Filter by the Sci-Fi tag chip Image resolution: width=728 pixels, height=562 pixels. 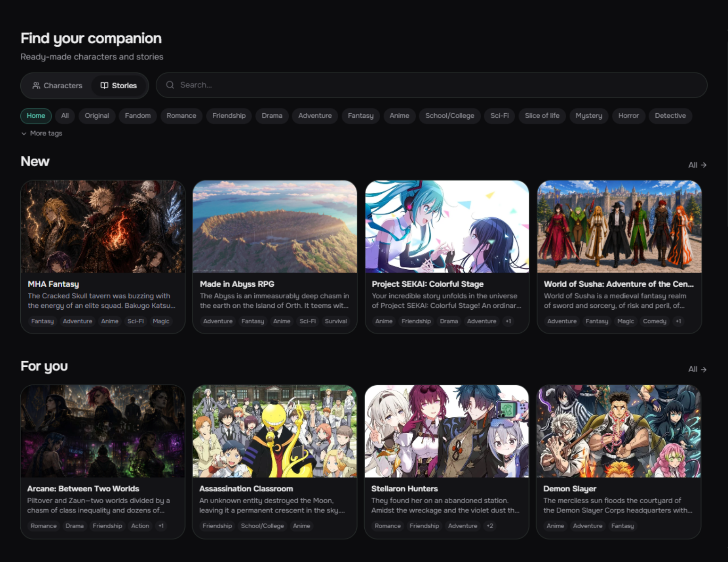(x=500, y=116)
